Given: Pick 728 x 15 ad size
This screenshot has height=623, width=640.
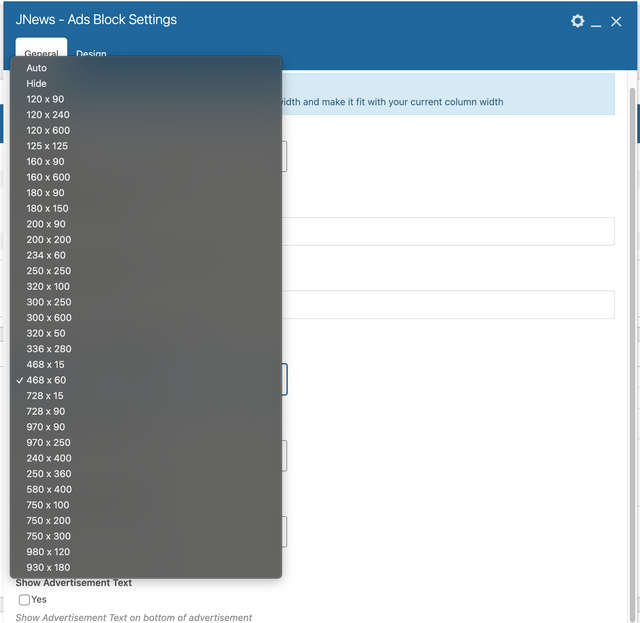Looking at the screenshot, I should (146, 396).
